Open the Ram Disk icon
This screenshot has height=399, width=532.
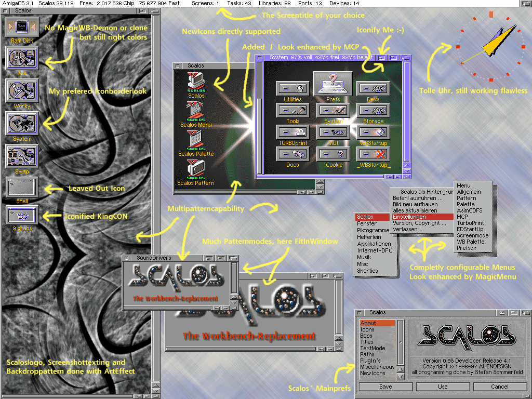coord(22,27)
